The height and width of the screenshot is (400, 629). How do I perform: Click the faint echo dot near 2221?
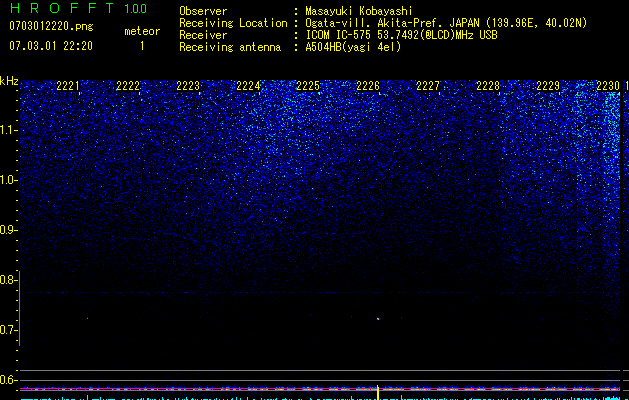[x=87, y=318]
